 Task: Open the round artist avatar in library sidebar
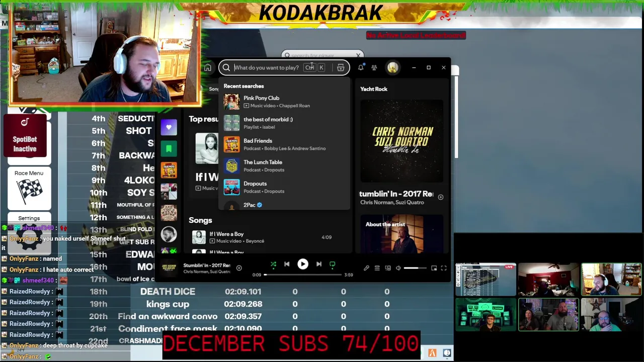(x=169, y=234)
